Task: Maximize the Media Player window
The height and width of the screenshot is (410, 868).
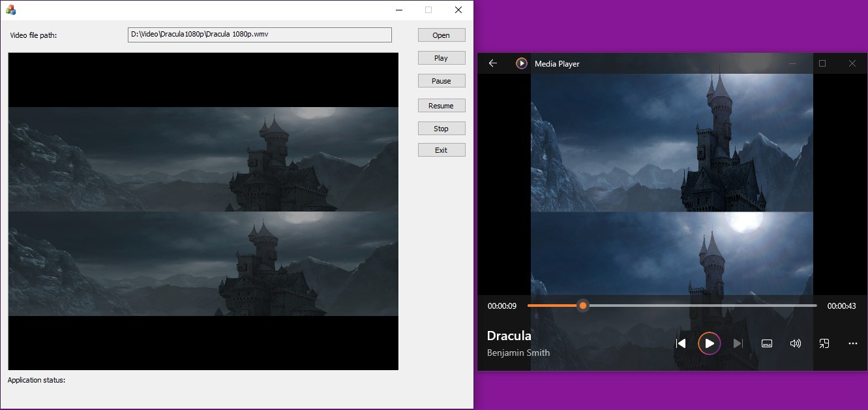Action: tap(822, 63)
